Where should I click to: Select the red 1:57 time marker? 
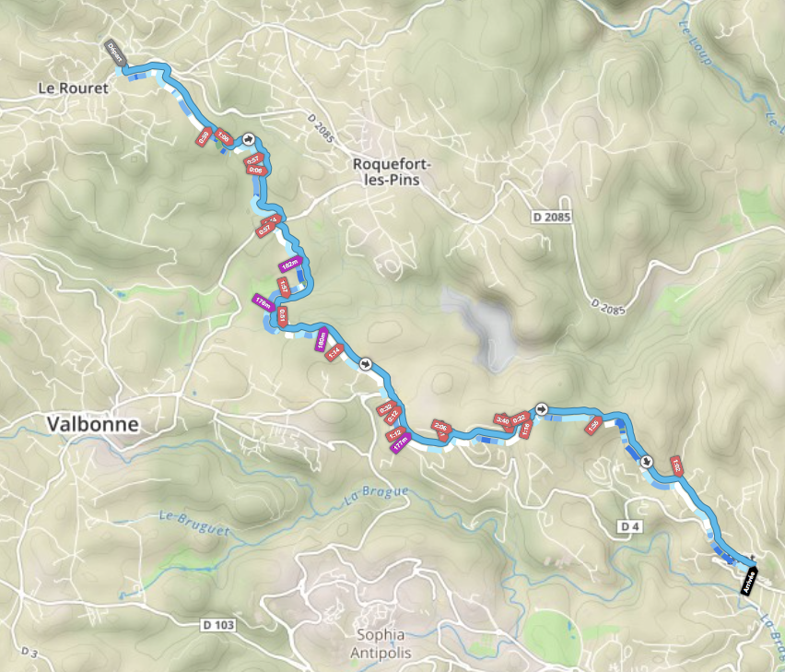click(284, 288)
